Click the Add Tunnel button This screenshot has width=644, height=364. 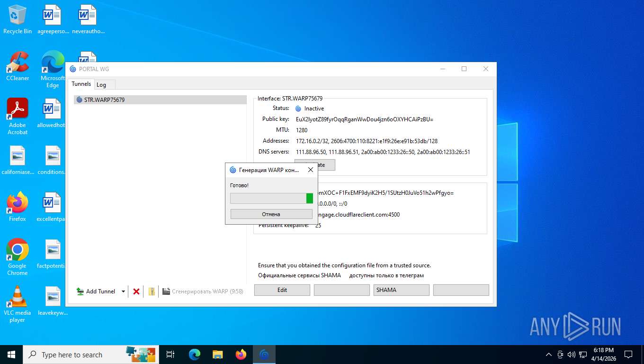pos(96,291)
